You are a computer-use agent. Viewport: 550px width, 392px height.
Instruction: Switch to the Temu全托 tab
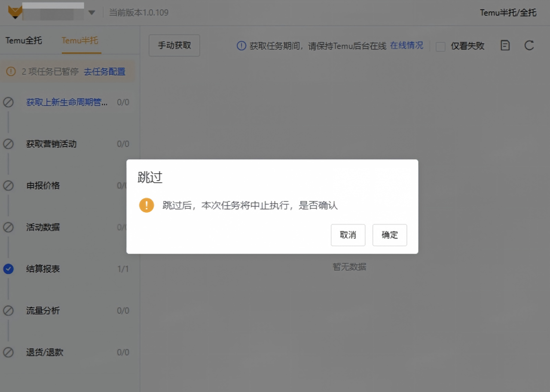[24, 40]
